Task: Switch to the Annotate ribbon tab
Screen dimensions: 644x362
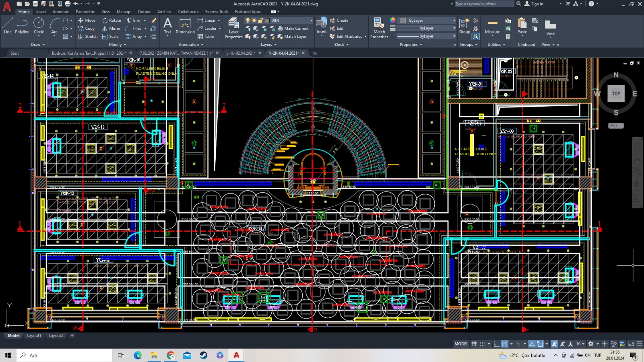Action: coord(61,12)
